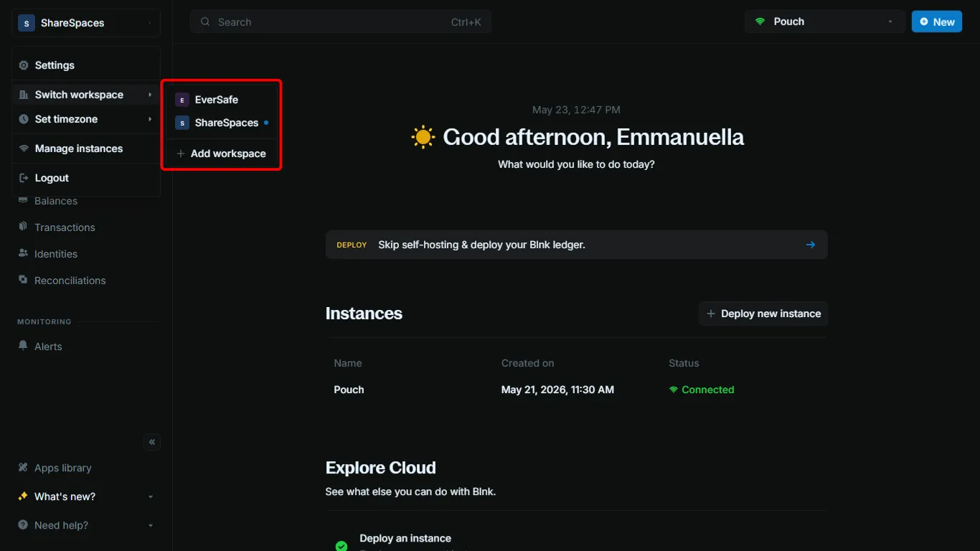The height and width of the screenshot is (551, 980).
Task: Click the Deploy an instance checklist item
Action: (405, 538)
